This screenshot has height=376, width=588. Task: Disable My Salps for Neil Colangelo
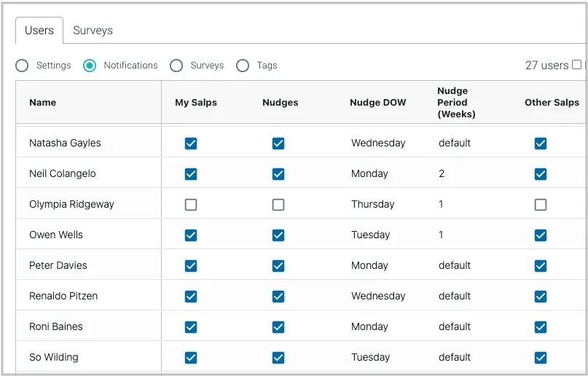tap(191, 174)
